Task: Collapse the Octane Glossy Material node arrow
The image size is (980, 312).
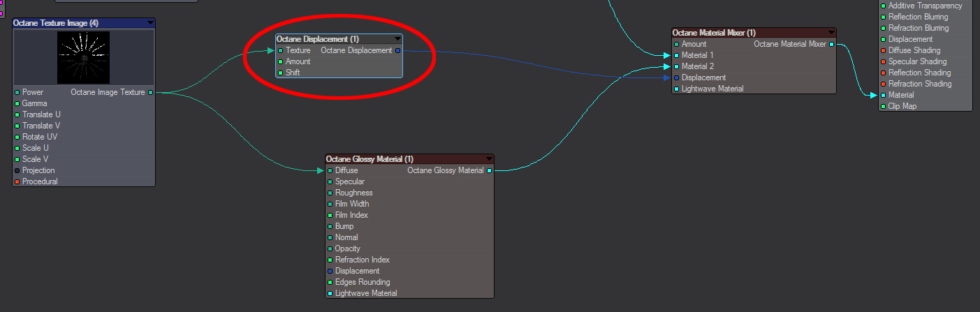Action: click(x=489, y=159)
